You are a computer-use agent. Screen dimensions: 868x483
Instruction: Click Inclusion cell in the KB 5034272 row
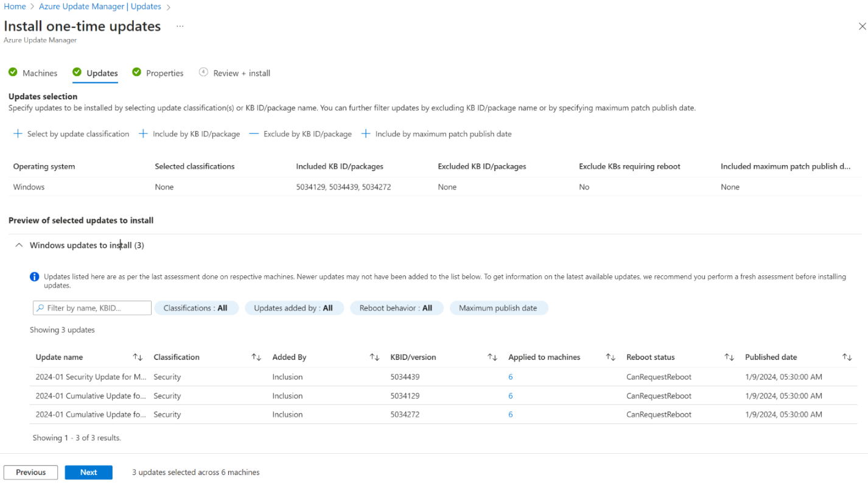(x=287, y=415)
